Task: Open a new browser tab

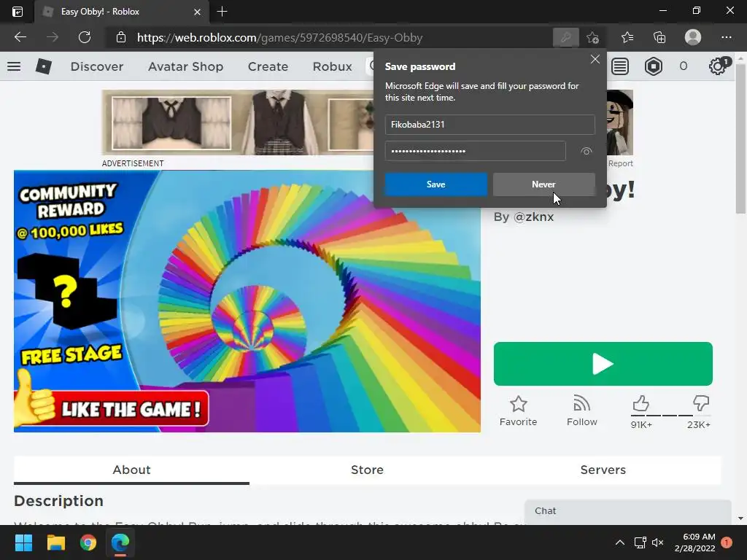Action: [x=222, y=12]
